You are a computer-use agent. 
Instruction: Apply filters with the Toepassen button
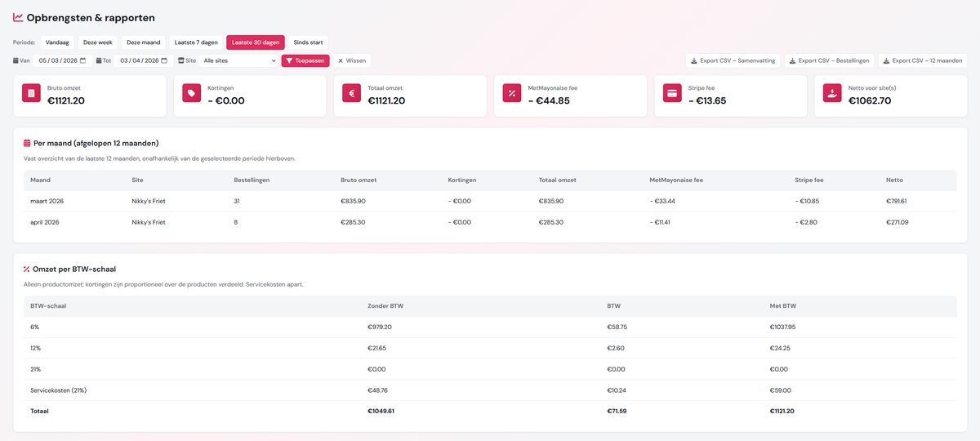pos(305,60)
